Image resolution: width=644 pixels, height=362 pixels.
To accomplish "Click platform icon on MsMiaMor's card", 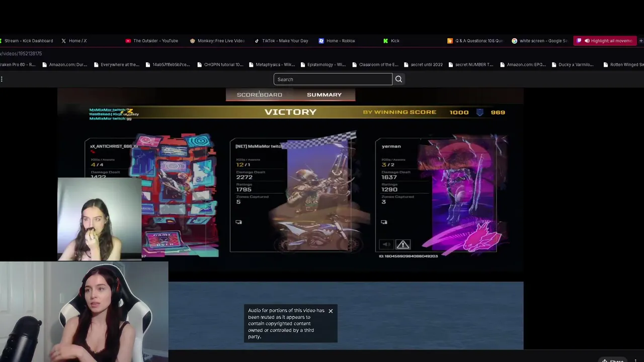I will click(x=238, y=222).
